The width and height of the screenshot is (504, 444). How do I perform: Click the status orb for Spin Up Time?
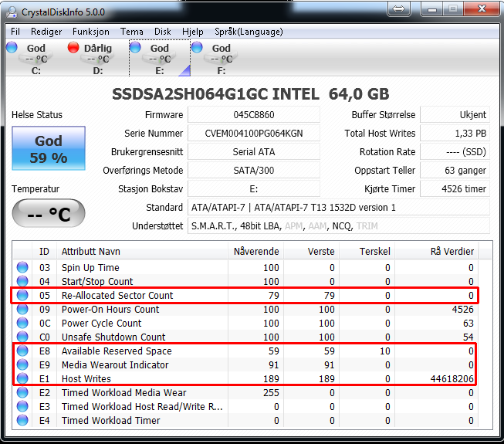point(22,267)
